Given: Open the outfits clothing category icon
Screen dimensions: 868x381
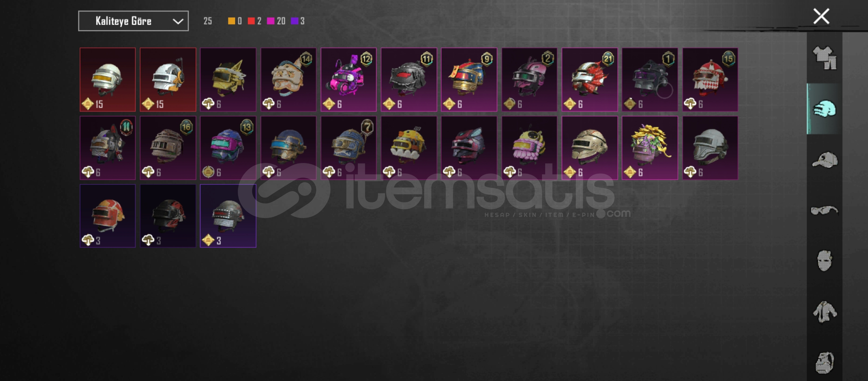Looking at the screenshot, I should point(825,58).
